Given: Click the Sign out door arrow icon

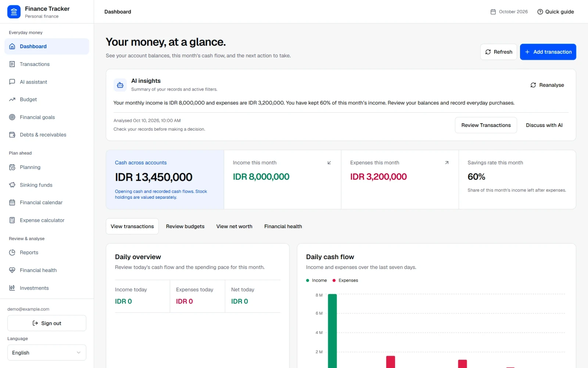Looking at the screenshot, I should [x=35, y=323].
